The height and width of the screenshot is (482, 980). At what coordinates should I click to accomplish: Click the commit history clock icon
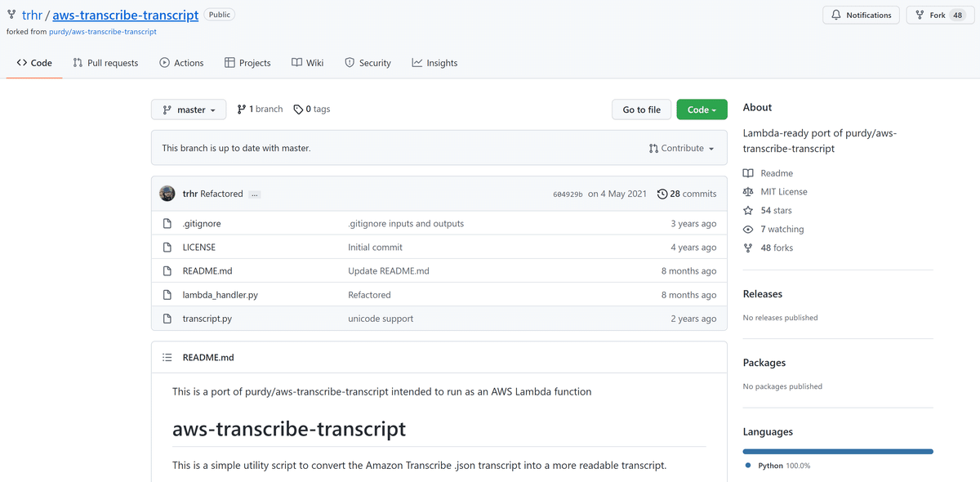click(662, 194)
